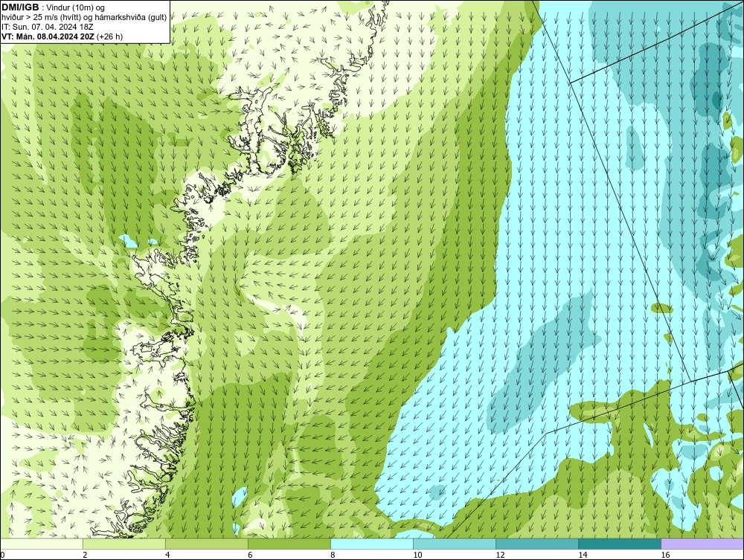Screen dimensions: 744x560
Task: Click the 'hviður > 25 m/s' legend line
Action: (85, 18)
